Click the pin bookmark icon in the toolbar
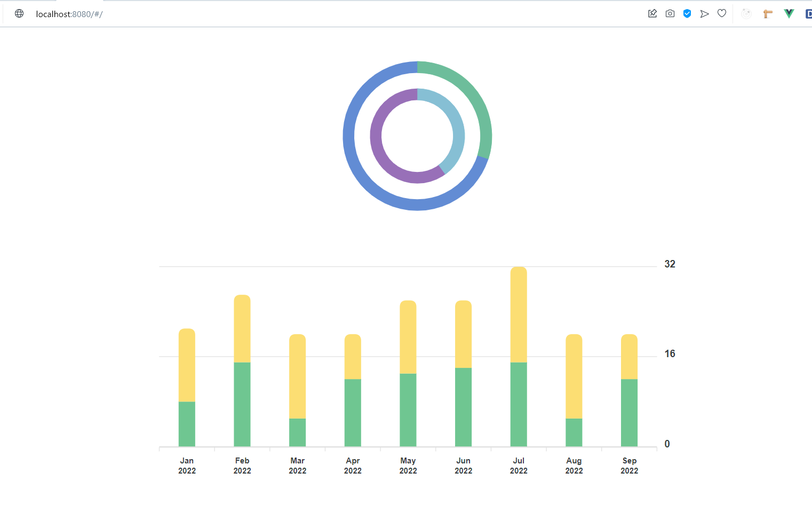Viewport: 812px width, 520px height. pyautogui.click(x=652, y=13)
